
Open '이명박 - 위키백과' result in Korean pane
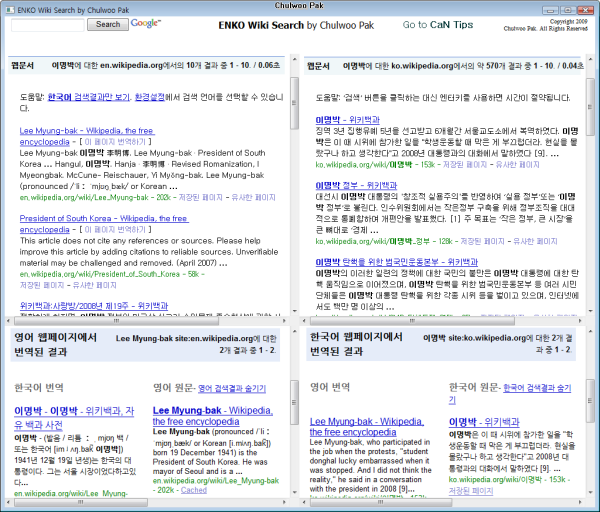coord(347,120)
